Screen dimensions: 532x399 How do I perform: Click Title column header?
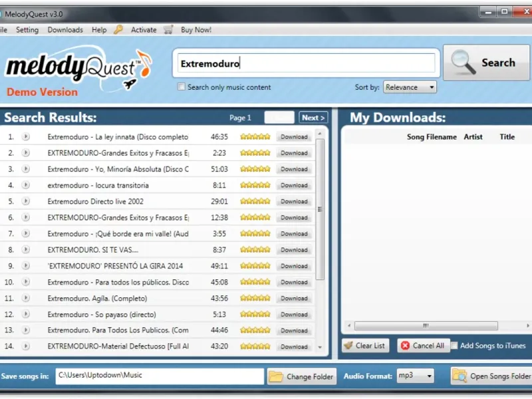(x=507, y=137)
